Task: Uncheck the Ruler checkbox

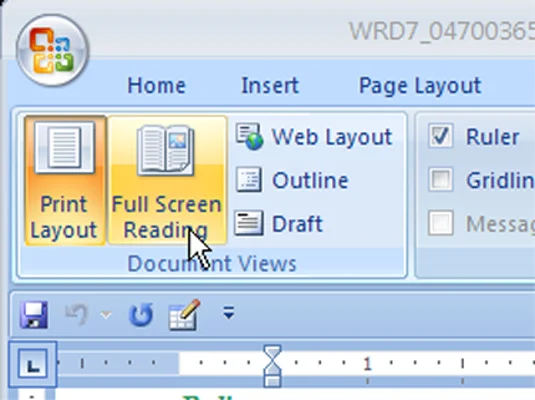Action: pyautogui.click(x=440, y=136)
